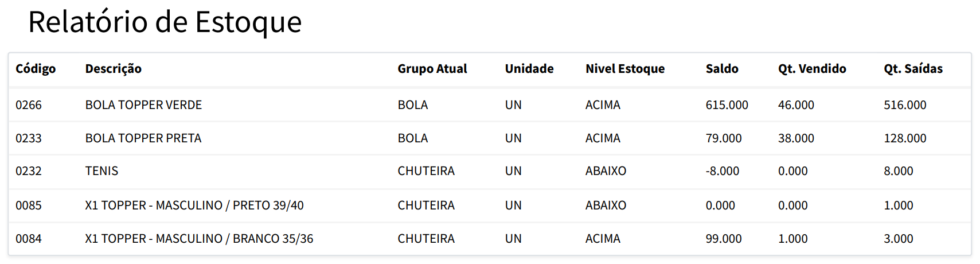Click the 128.000 saídas cell

(904, 138)
